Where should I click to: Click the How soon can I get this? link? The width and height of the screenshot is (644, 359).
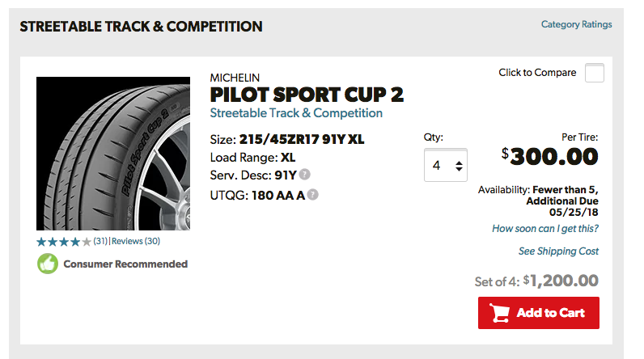pyautogui.click(x=545, y=229)
